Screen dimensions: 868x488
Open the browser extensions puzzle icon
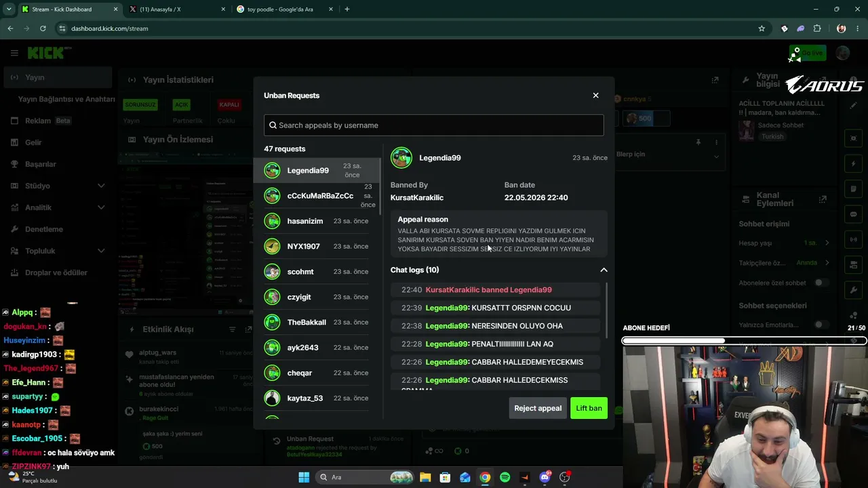click(817, 28)
